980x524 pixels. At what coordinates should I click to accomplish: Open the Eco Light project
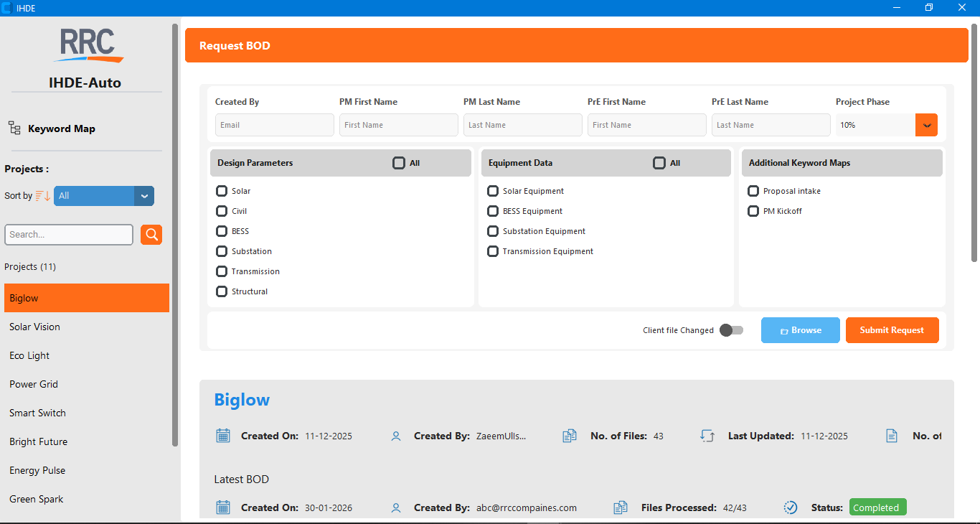pos(87,355)
